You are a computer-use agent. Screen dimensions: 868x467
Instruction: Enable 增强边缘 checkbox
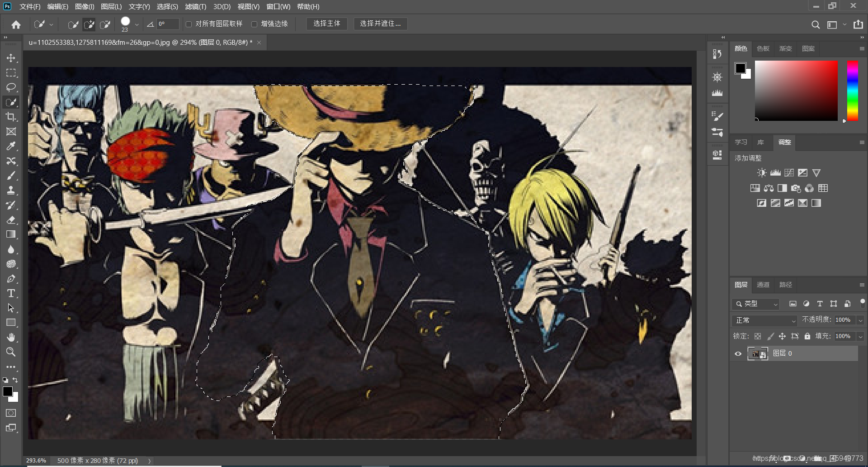254,24
